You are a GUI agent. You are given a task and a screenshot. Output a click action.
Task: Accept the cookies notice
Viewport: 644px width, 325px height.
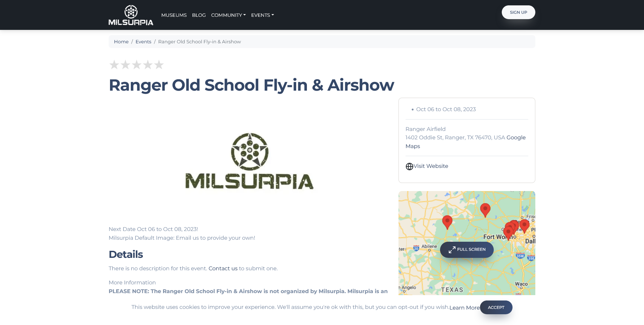click(x=496, y=308)
